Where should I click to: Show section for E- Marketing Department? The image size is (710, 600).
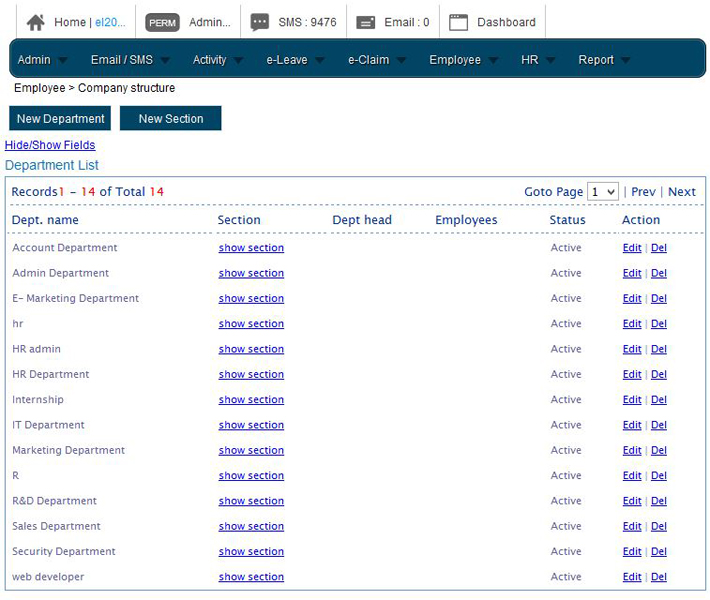[x=251, y=298]
